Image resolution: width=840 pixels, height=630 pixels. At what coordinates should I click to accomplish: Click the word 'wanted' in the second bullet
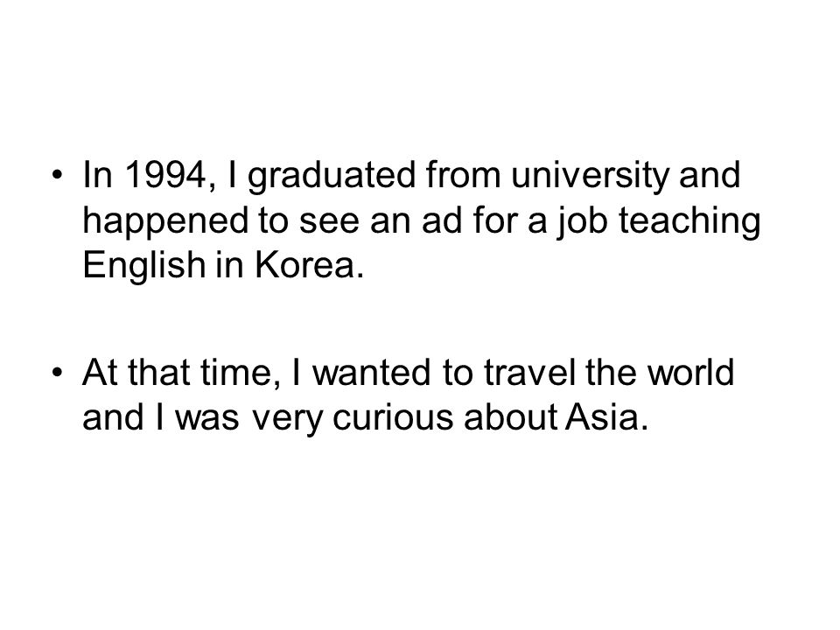(371, 373)
